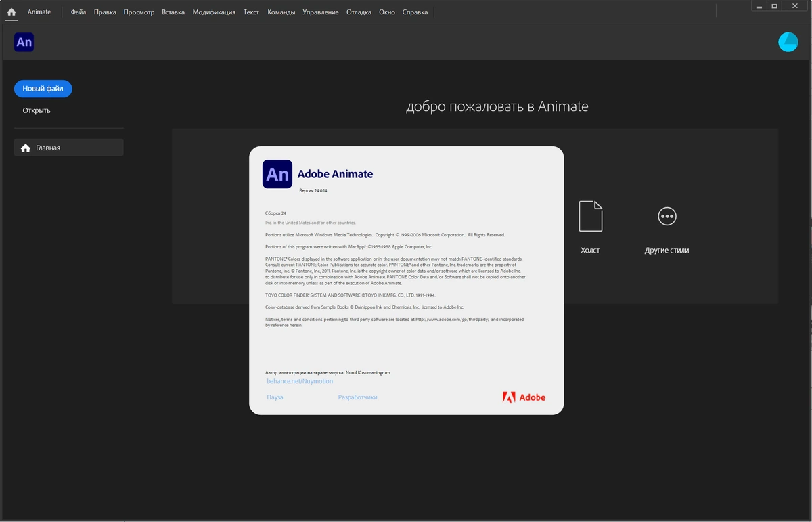Click the Home icon in the menu bar
The height and width of the screenshot is (522, 812).
(11, 12)
